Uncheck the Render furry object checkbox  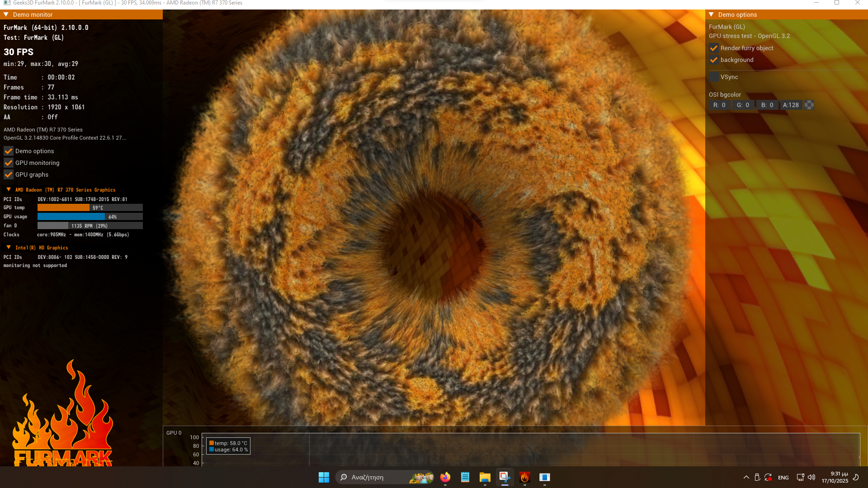714,48
